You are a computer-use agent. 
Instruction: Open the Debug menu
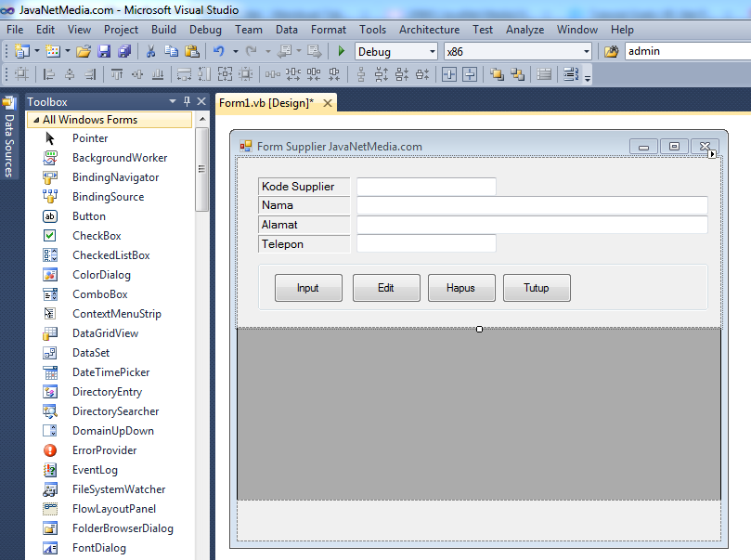[205, 30]
